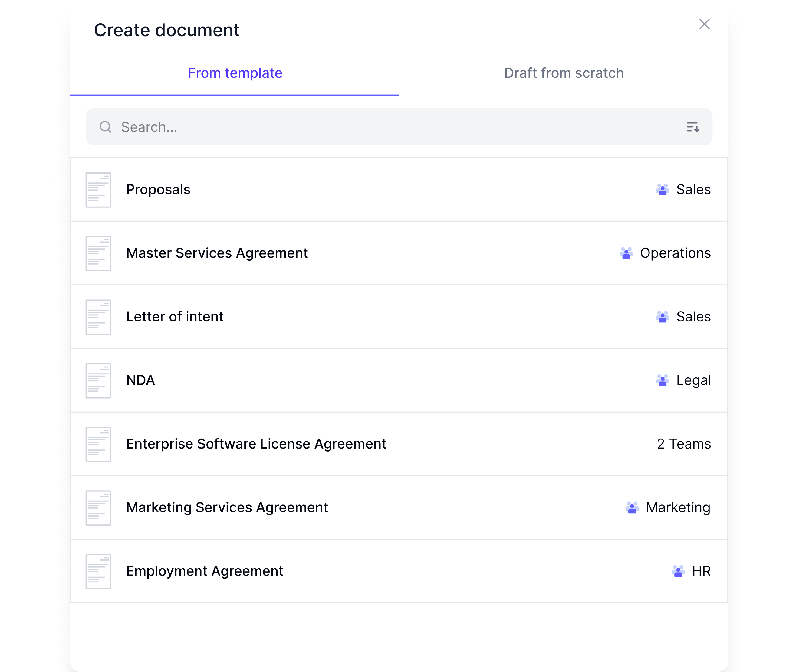Click the team icon beside Operations
Image resolution: width=799 pixels, height=672 pixels.
pyautogui.click(x=626, y=253)
